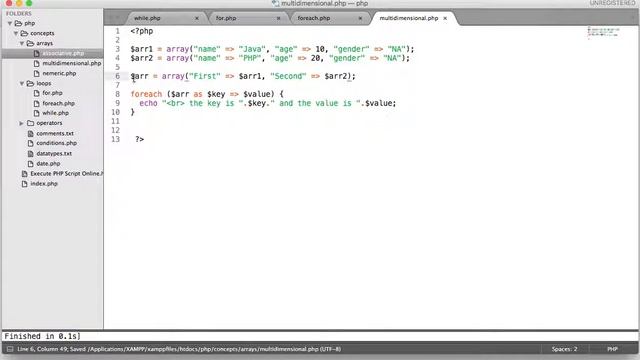The height and width of the screenshot is (360, 640).
Task: Click file icon beside conditions.php
Action: (x=31, y=143)
